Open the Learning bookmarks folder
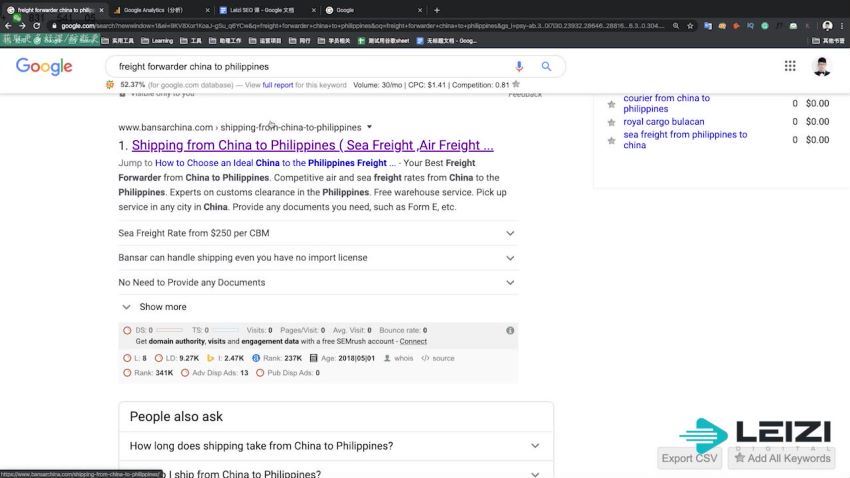Image resolution: width=850 pixels, height=478 pixels. coord(157,41)
